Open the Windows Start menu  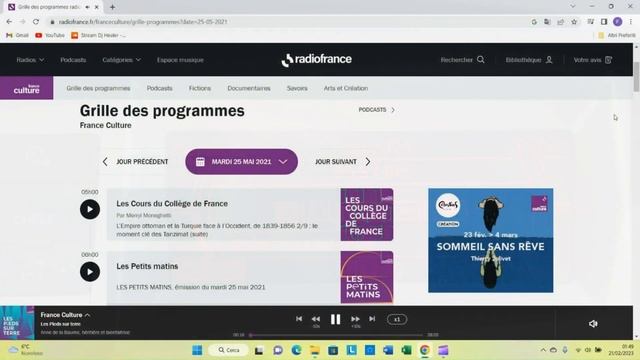tap(197, 350)
